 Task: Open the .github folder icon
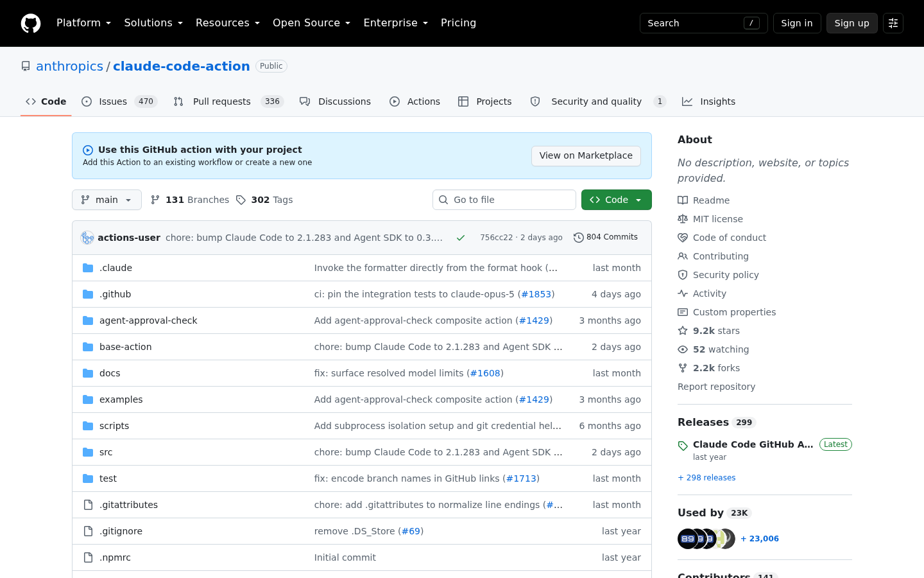(88, 294)
